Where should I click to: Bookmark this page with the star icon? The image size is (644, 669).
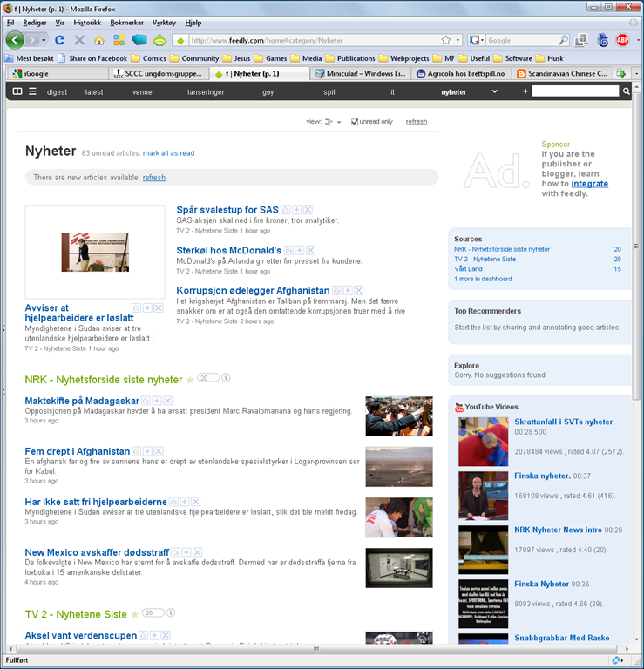(446, 40)
